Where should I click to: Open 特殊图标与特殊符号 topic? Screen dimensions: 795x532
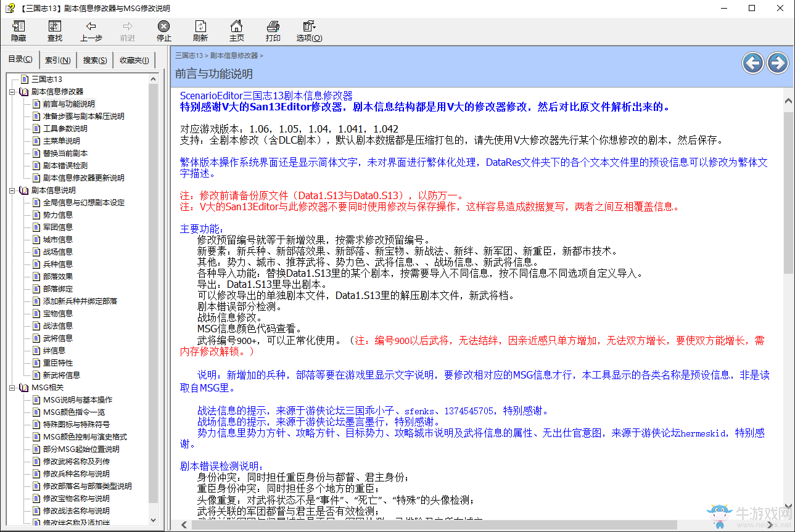tap(76, 424)
